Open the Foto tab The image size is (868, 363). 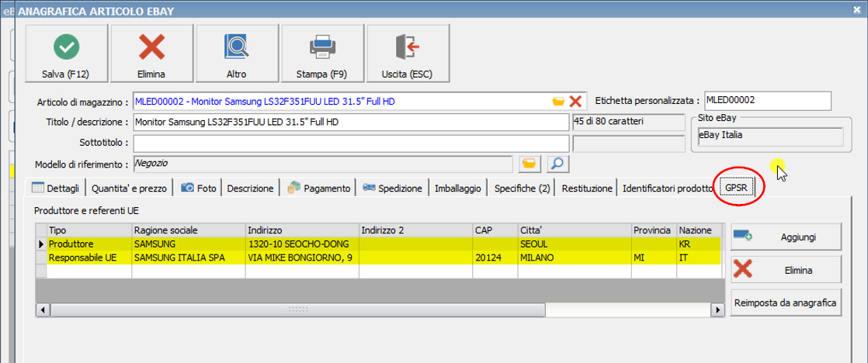pyautogui.click(x=199, y=188)
